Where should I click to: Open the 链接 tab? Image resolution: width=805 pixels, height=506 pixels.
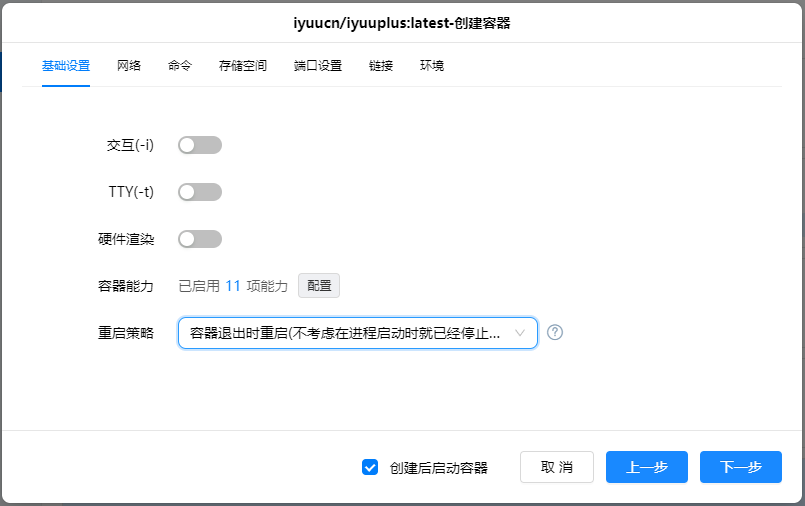(381, 66)
